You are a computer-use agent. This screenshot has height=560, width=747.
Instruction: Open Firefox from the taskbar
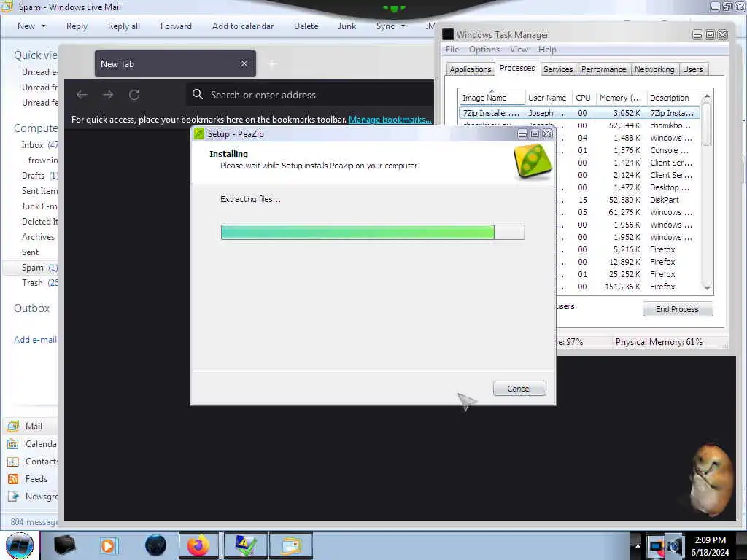198,545
